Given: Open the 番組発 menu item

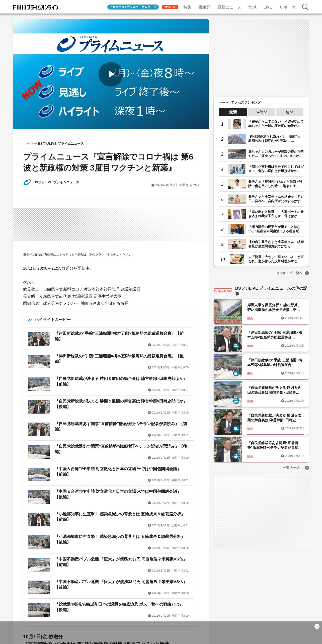Looking at the screenshot, I should 204,7.
